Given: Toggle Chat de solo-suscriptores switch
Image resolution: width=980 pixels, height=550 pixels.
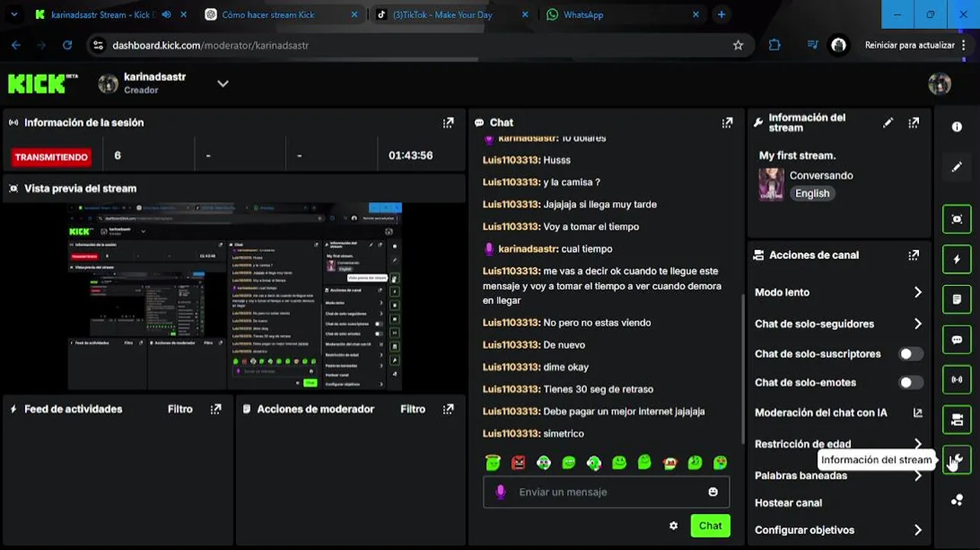Looking at the screenshot, I should [x=911, y=354].
